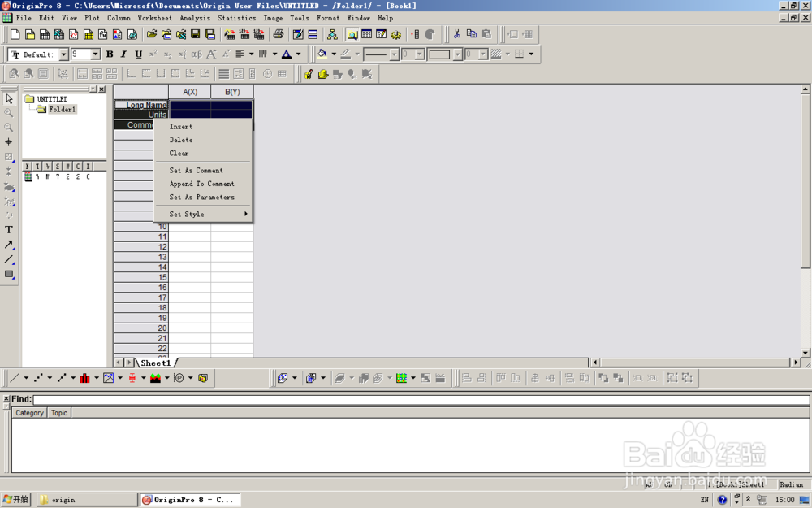The height and width of the screenshot is (508, 812).
Task: Select the A(X) column header
Action: (x=190, y=92)
